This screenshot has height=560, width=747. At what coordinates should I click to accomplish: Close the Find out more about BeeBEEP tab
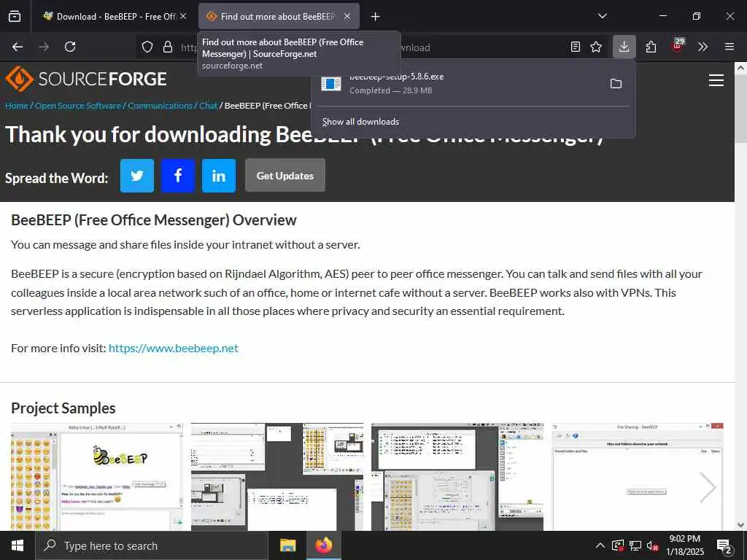[x=347, y=16]
